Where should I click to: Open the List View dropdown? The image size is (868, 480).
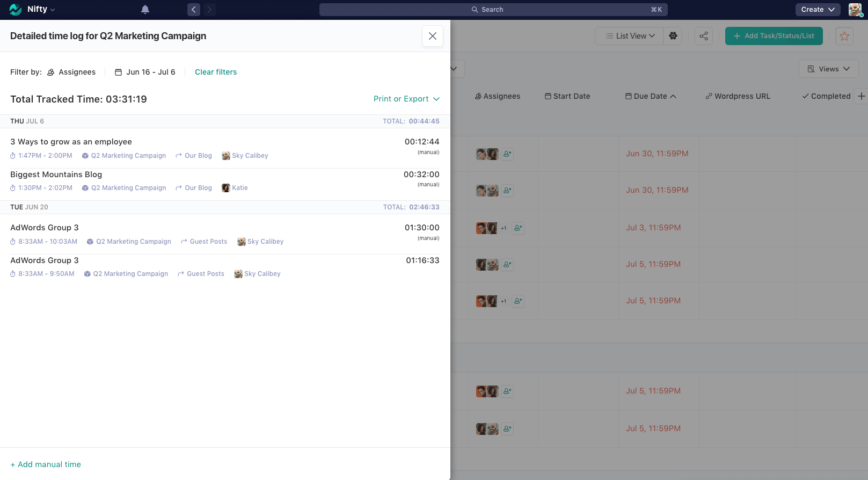click(630, 36)
